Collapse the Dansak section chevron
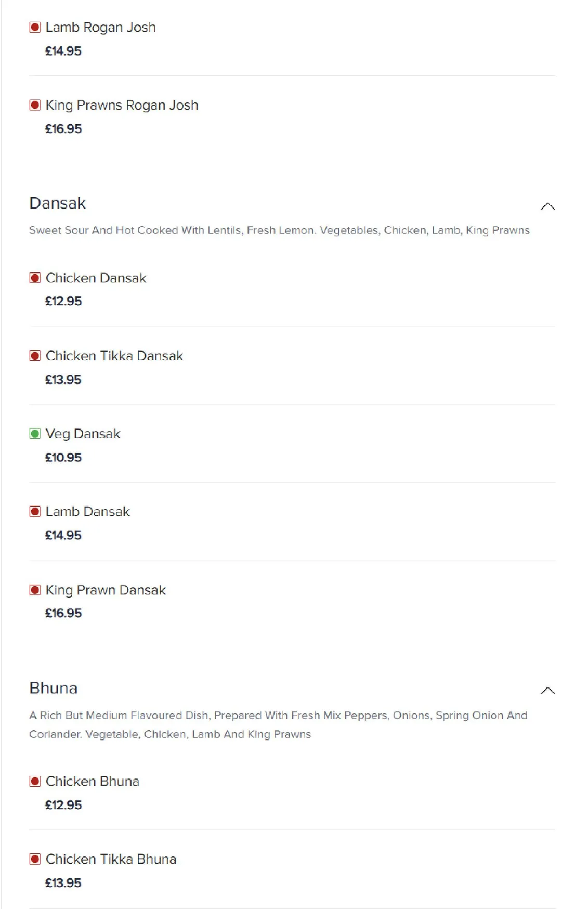 click(547, 206)
